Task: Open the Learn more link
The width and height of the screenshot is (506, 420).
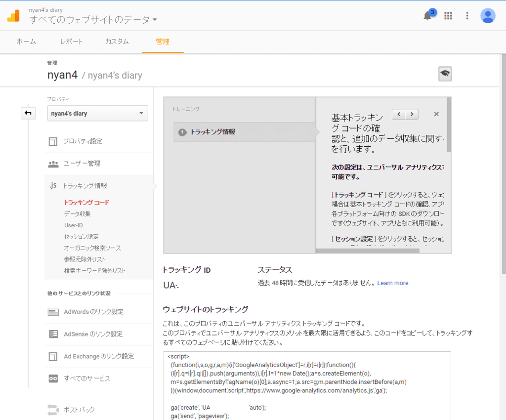Action: [392, 282]
